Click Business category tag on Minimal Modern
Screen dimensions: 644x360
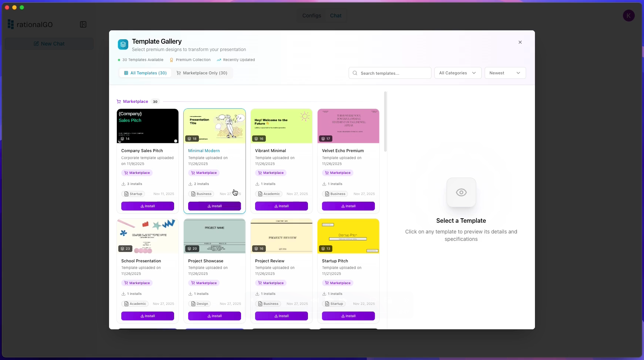pyautogui.click(x=201, y=194)
